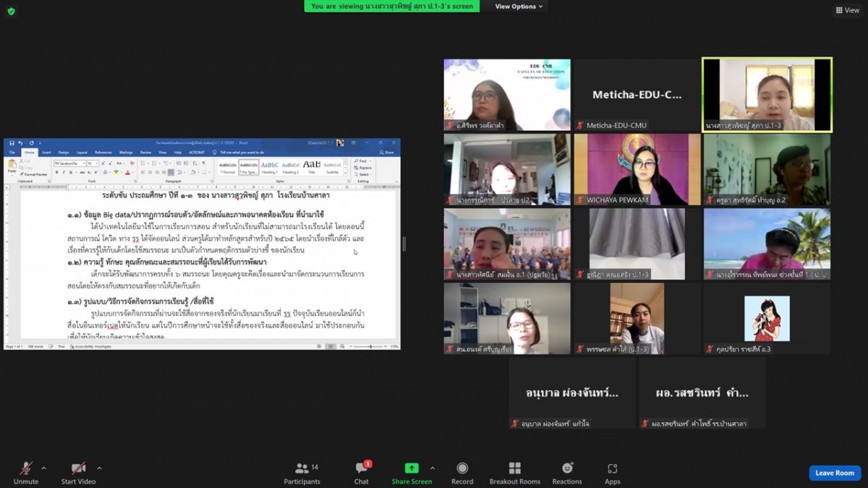
Task: Expand Share Screen options arrow
Action: [x=433, y=468]
